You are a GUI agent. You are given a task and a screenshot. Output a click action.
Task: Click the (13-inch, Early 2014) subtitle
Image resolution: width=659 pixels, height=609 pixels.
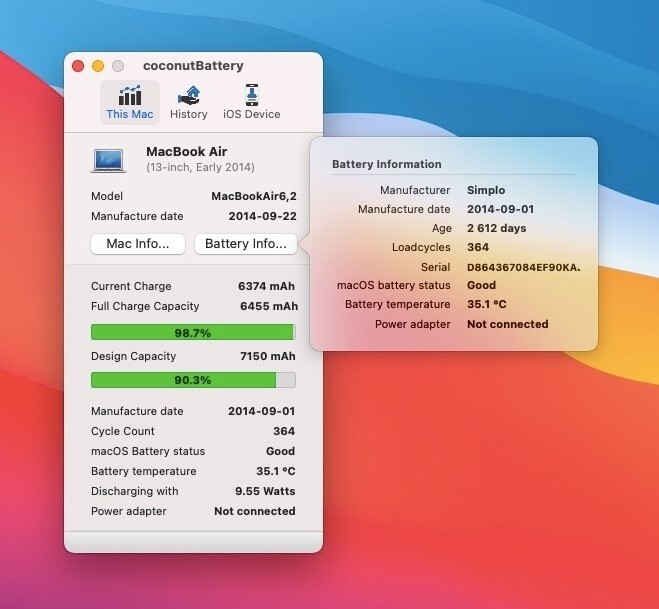[200, 167]
